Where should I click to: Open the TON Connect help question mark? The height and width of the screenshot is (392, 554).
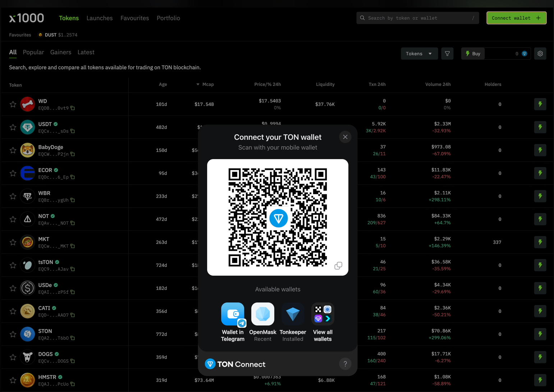point(345,364)
